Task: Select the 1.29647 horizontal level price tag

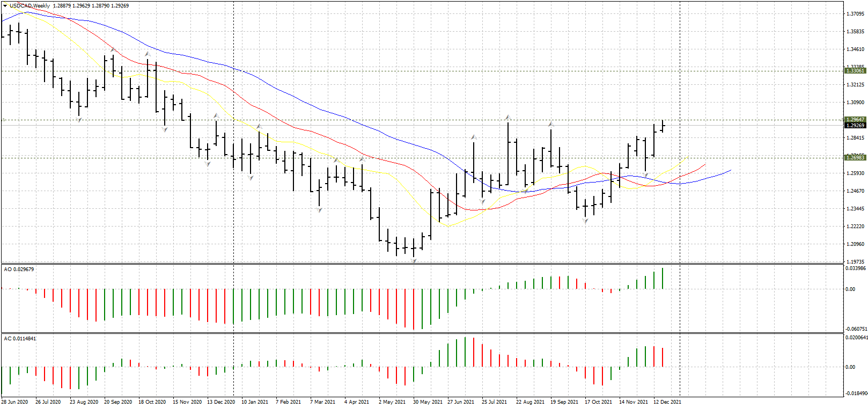Action: click(855, 120)
